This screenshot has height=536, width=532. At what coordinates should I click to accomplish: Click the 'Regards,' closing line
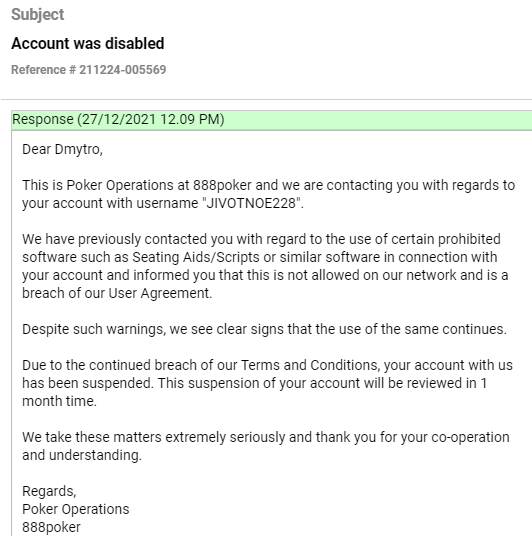(x=49, y=491)
